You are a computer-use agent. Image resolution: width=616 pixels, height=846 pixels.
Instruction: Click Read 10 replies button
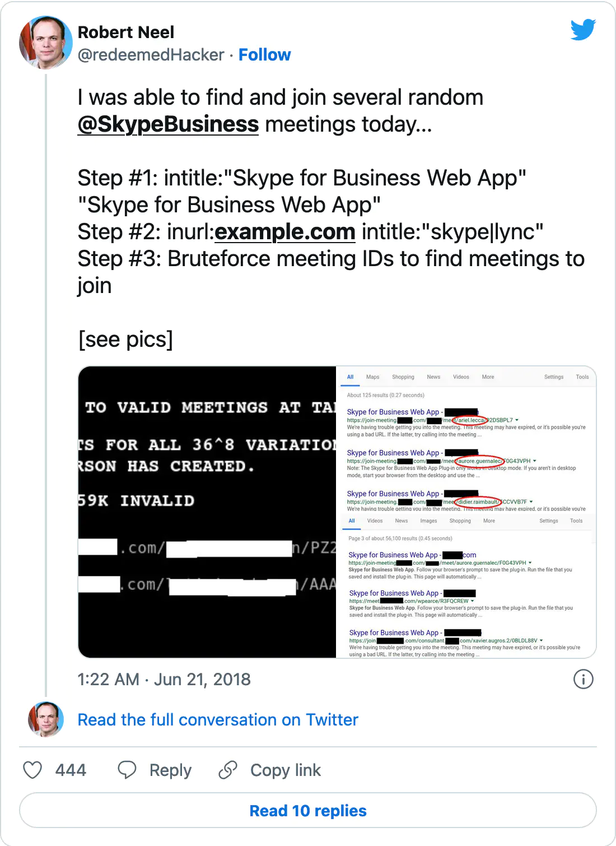coord(308,810)
